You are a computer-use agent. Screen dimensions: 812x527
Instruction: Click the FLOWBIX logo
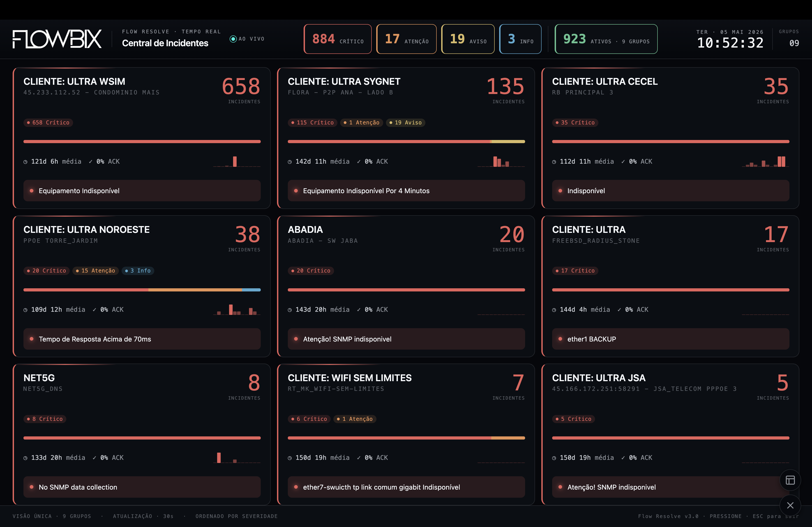(57, 39)
